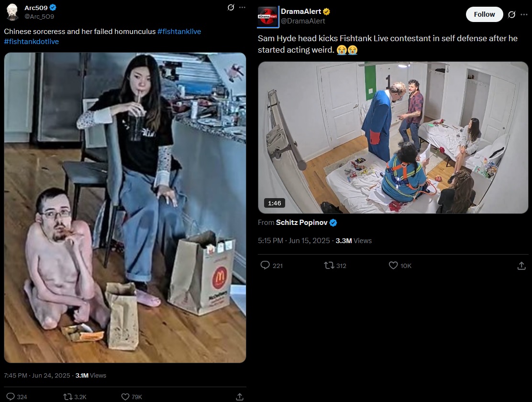
Task: Open the more options menu on DramaAlert's post
Action: (524, 14)
